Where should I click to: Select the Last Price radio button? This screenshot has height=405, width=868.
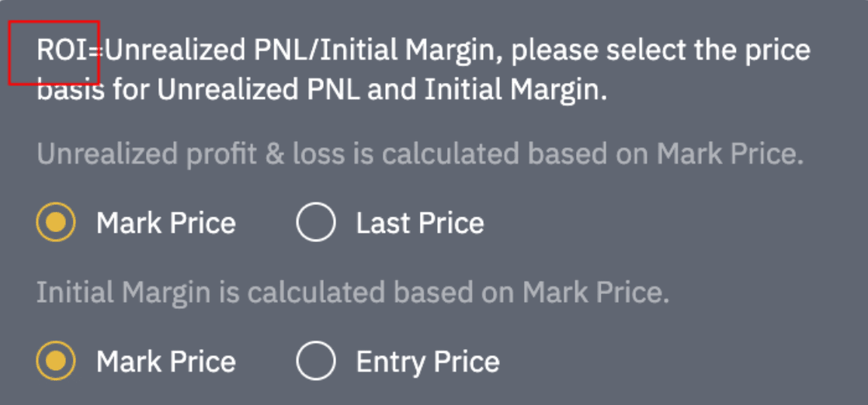[x=316, y=223]
